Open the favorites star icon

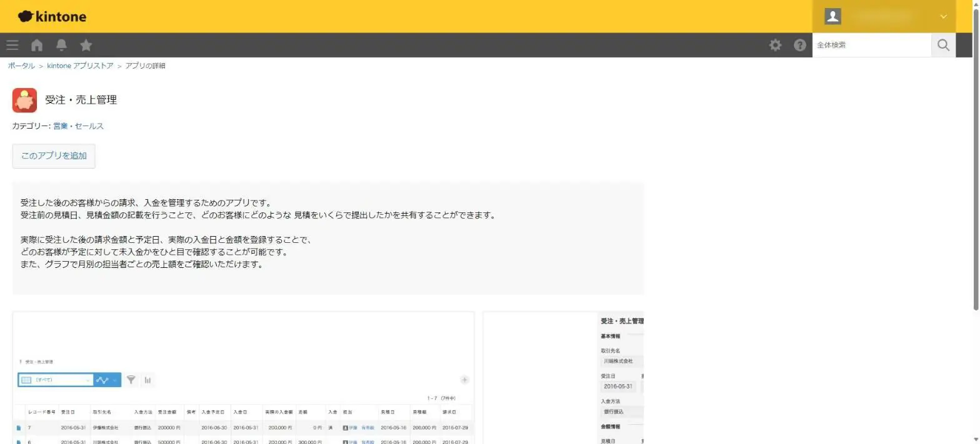tap(86, 45)
